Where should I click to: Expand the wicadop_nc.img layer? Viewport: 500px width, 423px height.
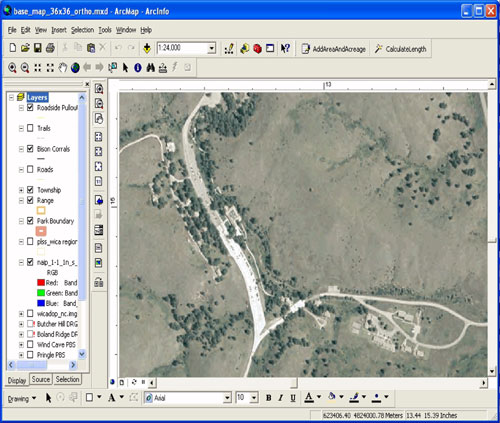tap(21, 314)
